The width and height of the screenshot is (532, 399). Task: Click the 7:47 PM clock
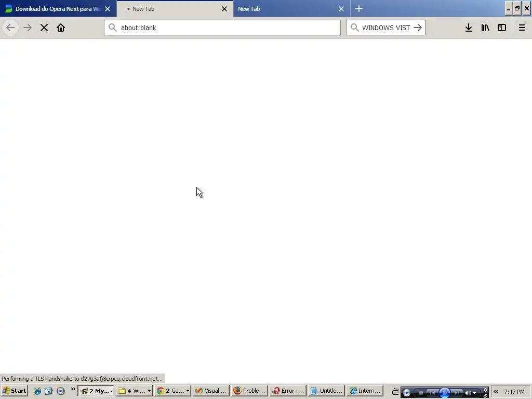pos(514,392)
